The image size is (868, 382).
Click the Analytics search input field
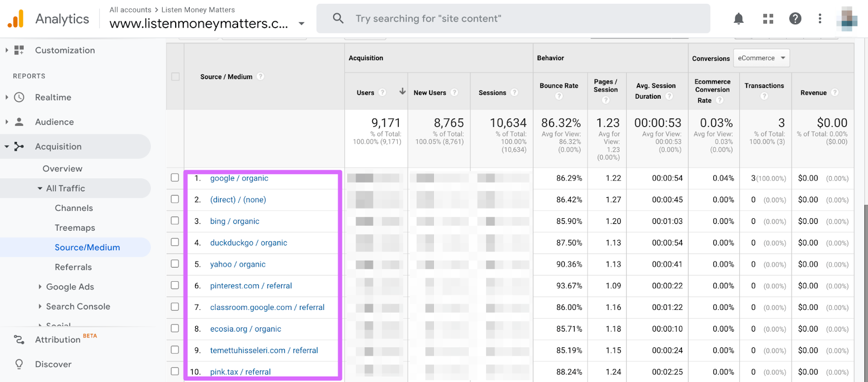tap(513, 18)
